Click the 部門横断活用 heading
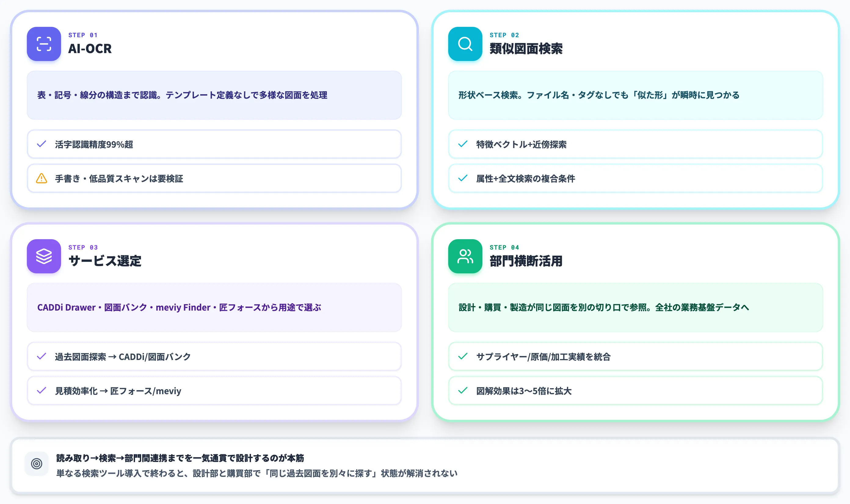 click(526, 261)
